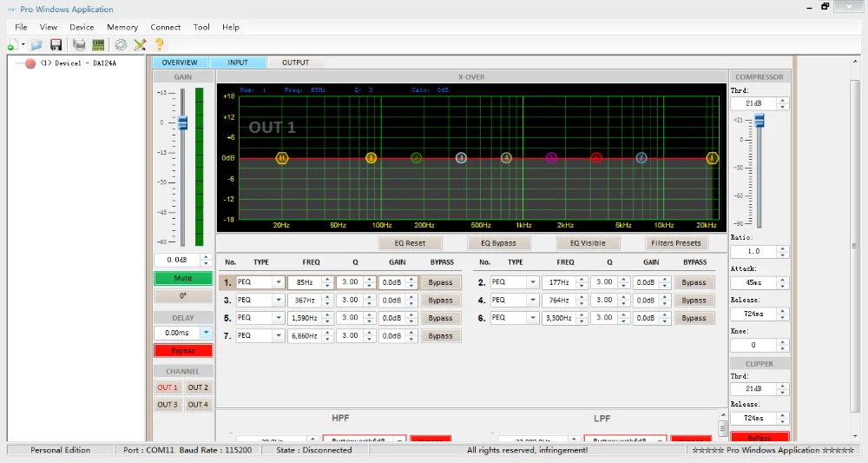
Task: Click the EQ Reset button
Action: [411, 243]
